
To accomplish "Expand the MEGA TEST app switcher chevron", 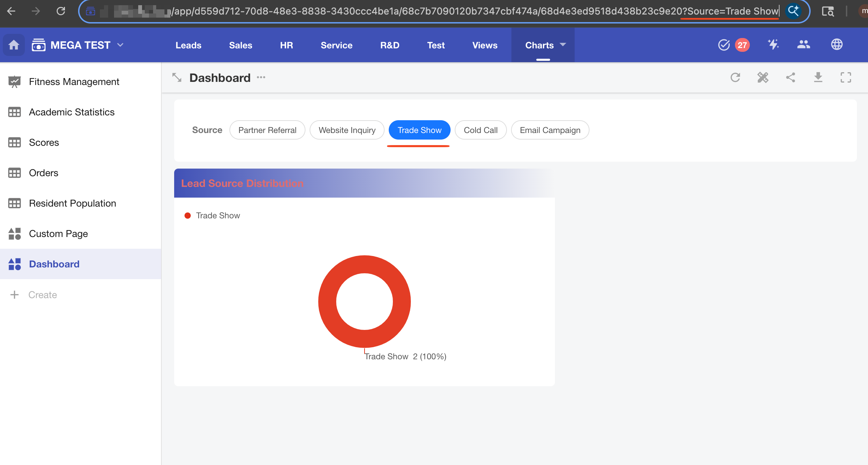I will 120,45.
